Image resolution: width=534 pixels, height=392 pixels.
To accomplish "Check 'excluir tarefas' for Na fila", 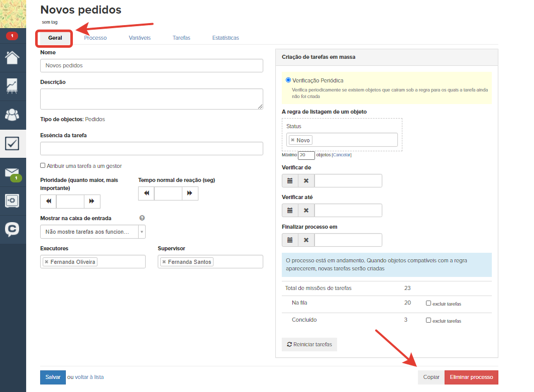I will click(429, 303).
